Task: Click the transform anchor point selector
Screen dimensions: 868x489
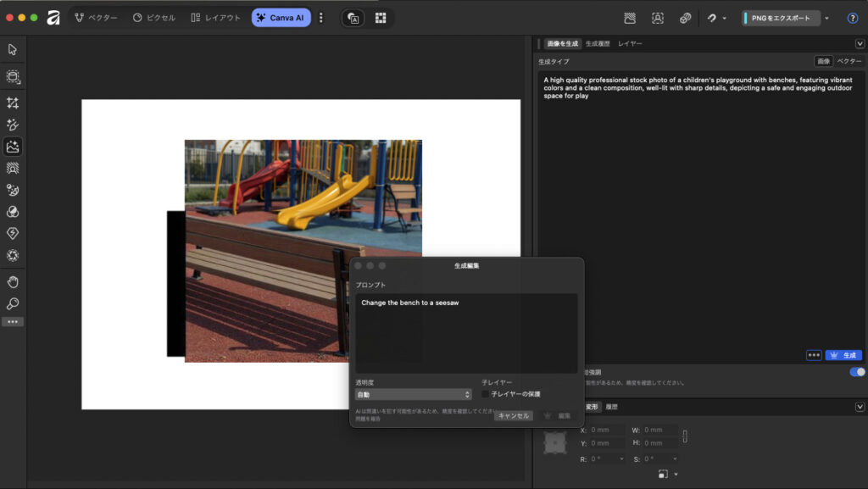Action: pyautogui.click(x=555, y=442)
